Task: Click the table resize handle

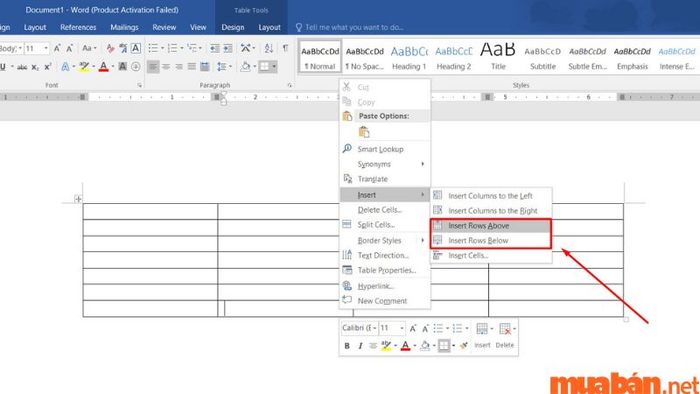Action: tap(626, 319)
